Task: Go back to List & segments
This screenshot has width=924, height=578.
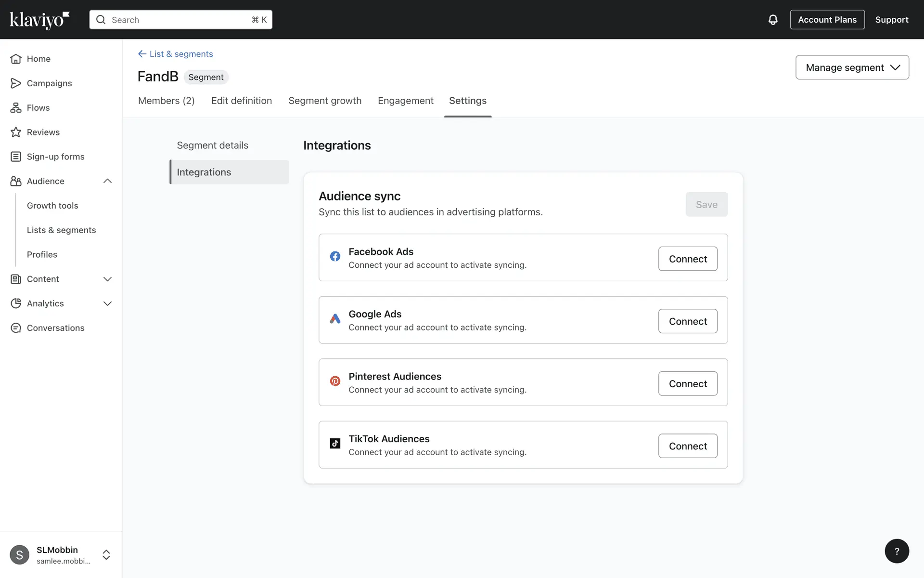Action: (176, 54)
